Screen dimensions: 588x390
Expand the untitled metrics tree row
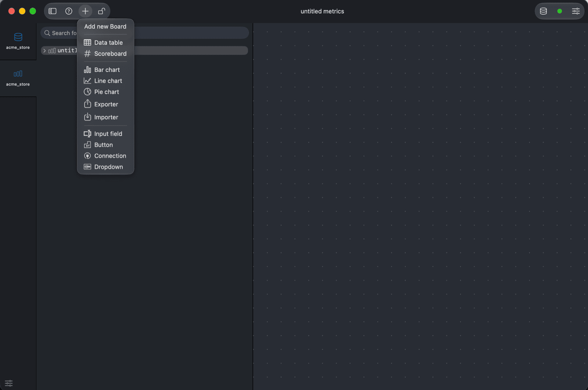44,50
